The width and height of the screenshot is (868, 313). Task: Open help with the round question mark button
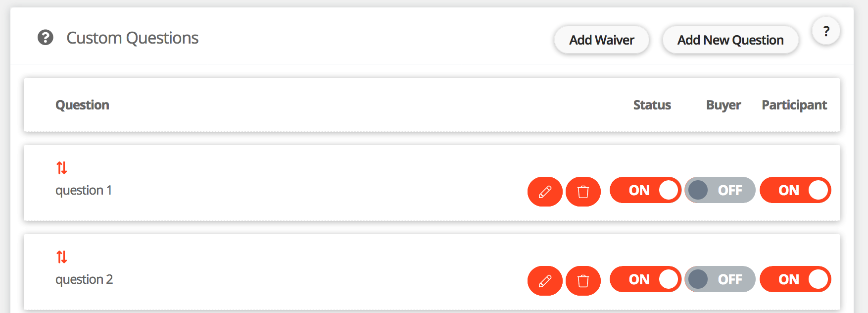826,31
